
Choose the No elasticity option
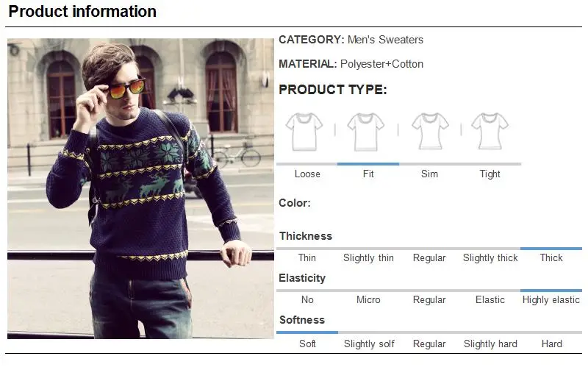click(x=307, y=300)
